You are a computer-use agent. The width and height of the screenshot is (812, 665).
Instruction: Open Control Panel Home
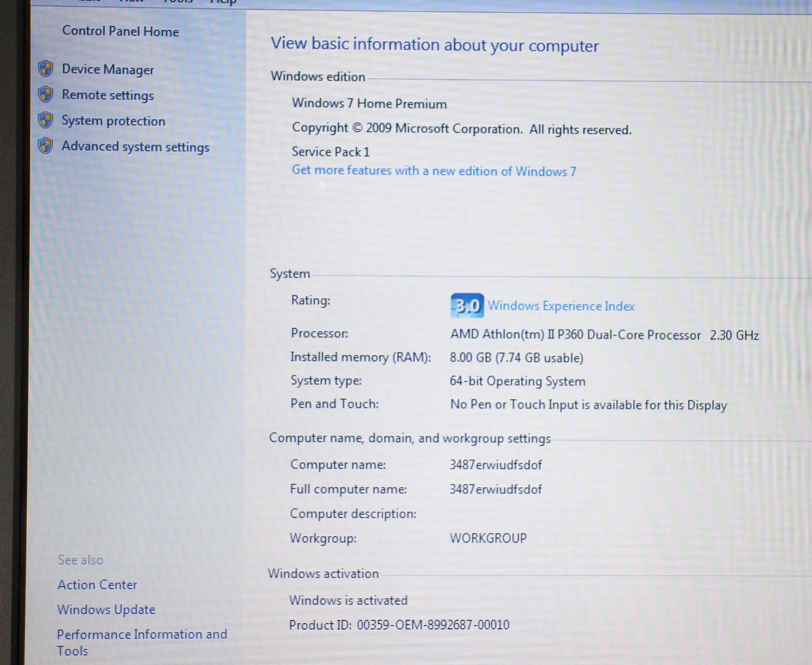pyautogui.click(x=120, y=31)
